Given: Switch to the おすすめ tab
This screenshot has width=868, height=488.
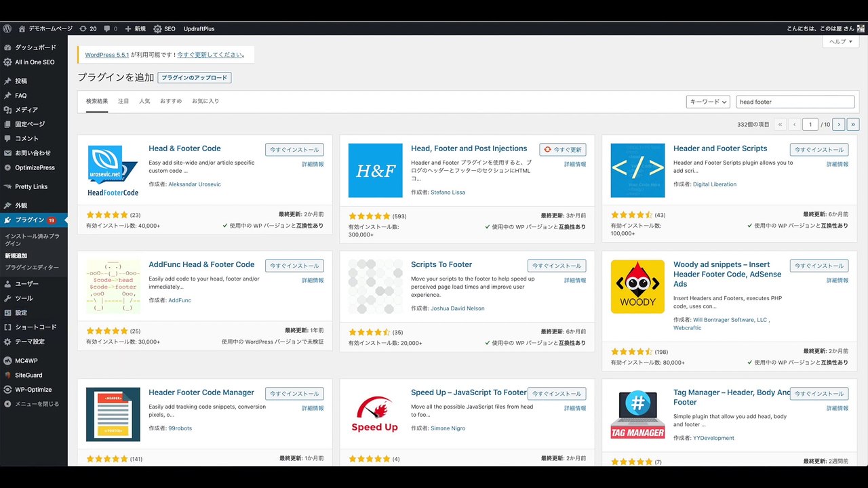Looking at the screenshot, I should tap(171, 101).
